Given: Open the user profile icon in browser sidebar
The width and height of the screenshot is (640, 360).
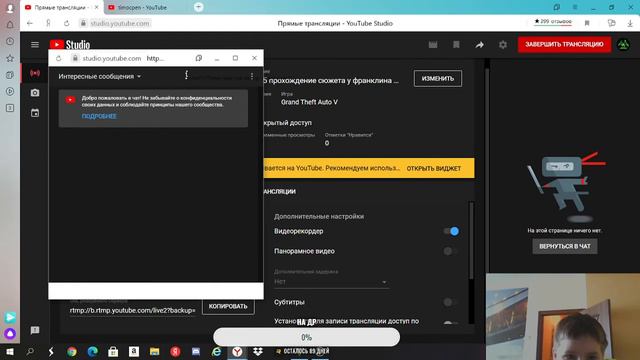Looking at the screenshot, I should pyautogui.click(x=10, y=7).
